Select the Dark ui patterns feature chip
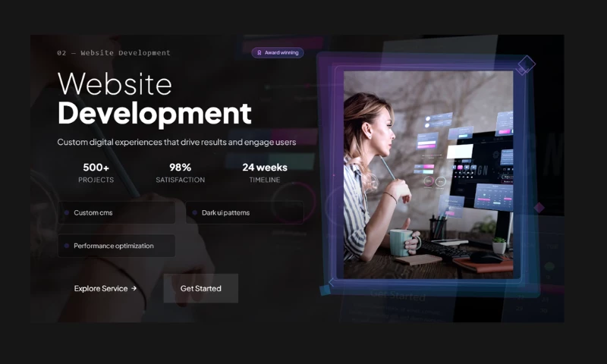The image size is (607, 364). tap(244, 212)
